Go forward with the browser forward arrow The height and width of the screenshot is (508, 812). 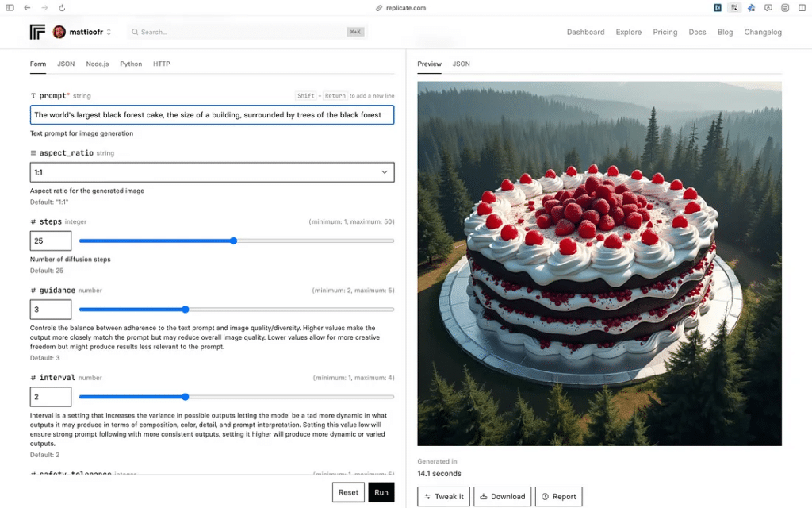(44, 8)
